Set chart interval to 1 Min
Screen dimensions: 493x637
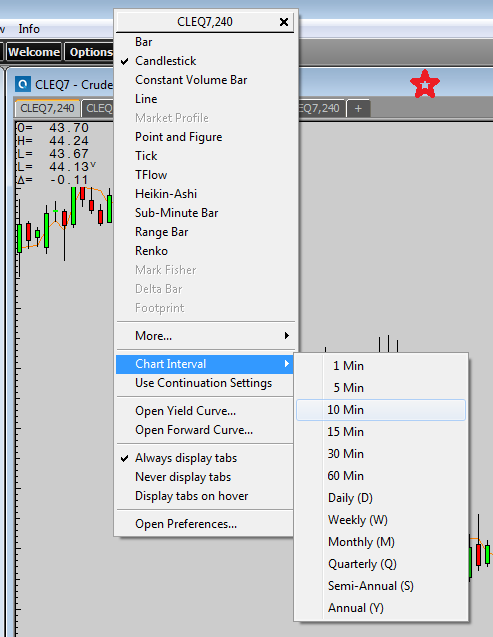point(381,366)
